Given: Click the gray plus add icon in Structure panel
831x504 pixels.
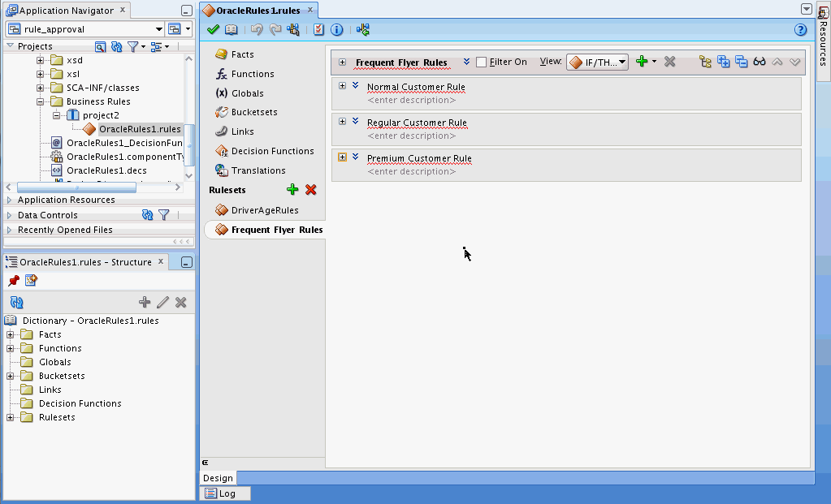Looking at the screenshot, I should pyautogui.click(x=145, y=302).
